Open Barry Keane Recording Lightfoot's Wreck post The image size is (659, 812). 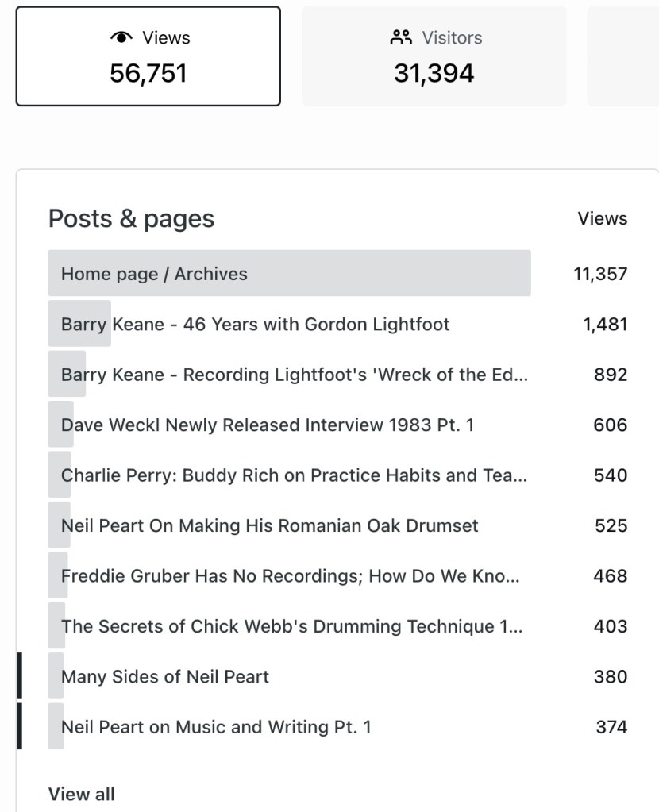pos(294,375)
